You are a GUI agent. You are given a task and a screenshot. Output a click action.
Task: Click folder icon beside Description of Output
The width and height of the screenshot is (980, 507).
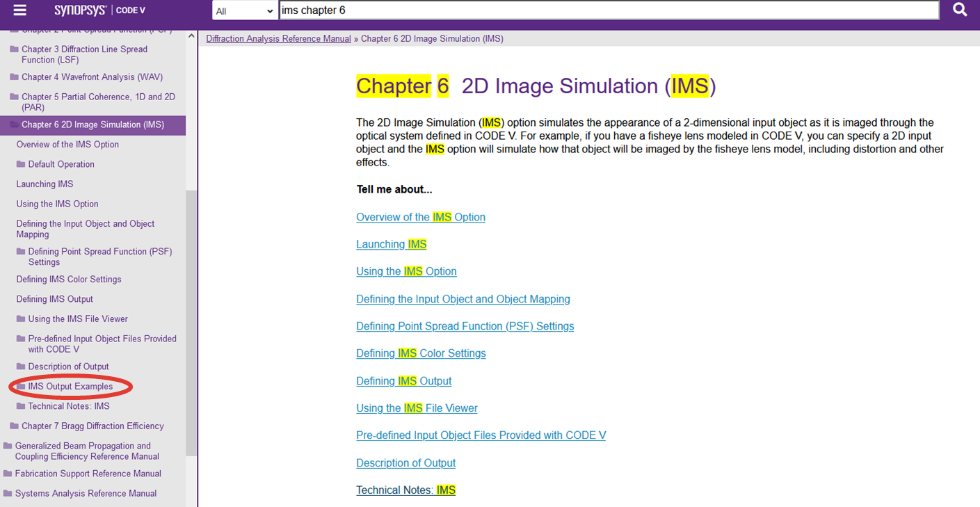21,367
